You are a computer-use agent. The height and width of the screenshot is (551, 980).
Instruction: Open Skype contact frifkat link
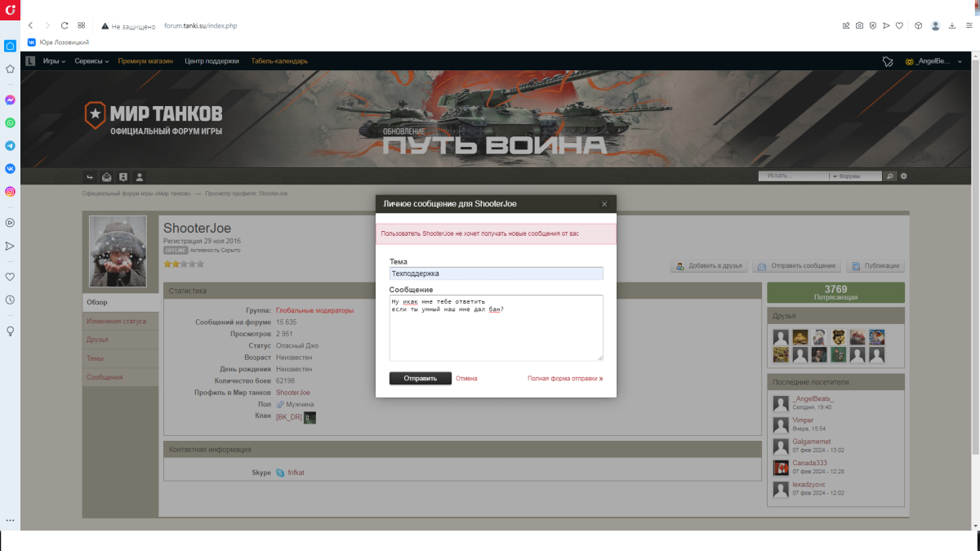[x=296, y=473]
